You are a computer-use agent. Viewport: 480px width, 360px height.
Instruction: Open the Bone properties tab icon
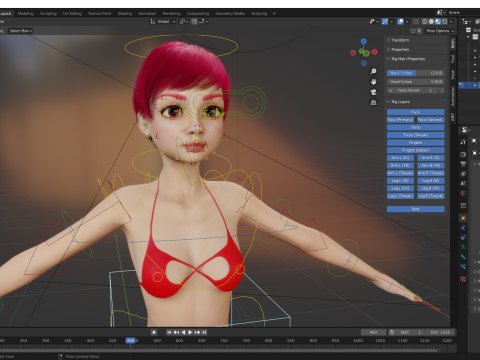[x=463, y=257]
